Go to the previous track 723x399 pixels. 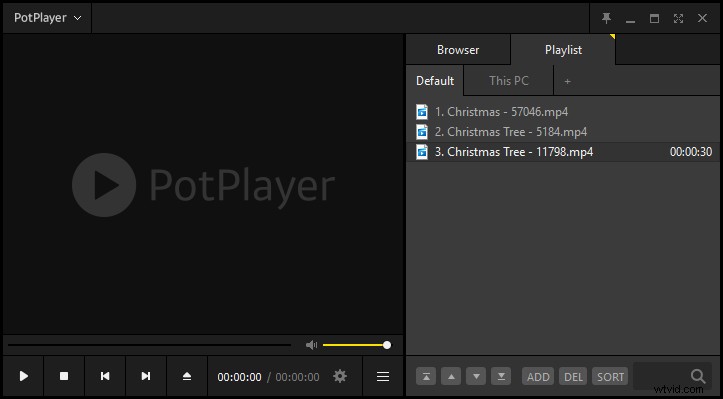point(105,376)
